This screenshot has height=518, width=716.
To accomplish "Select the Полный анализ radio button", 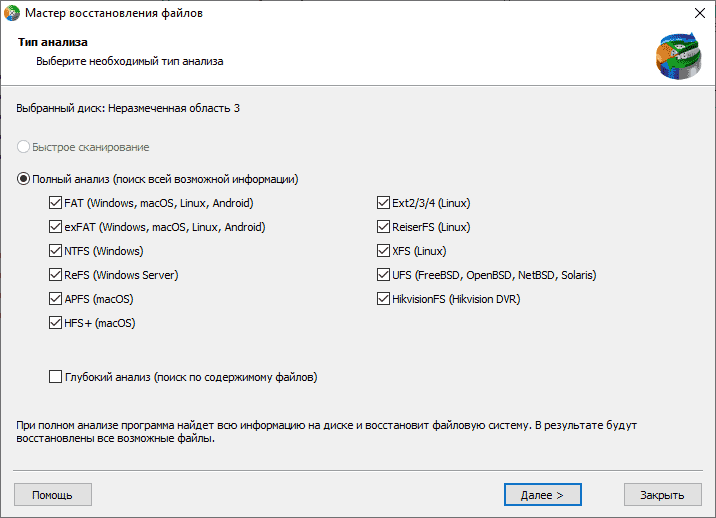I will [x=23, y=179].
